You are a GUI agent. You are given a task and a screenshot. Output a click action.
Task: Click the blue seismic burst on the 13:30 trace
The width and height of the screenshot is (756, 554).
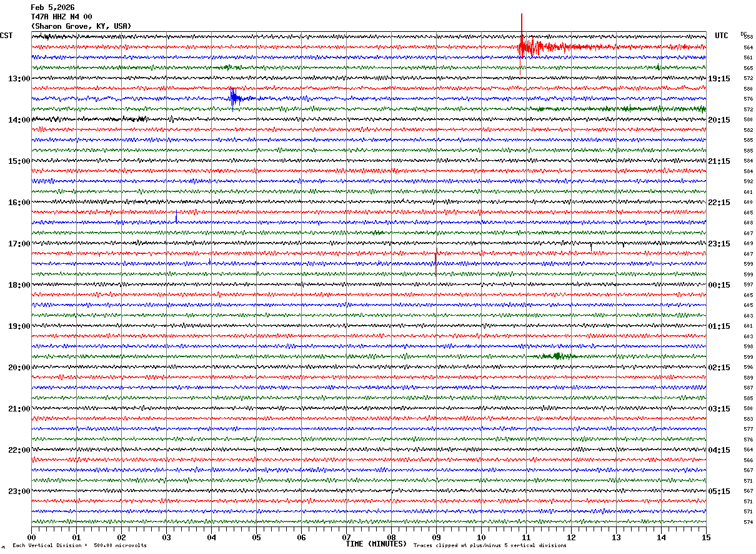tap(234, 99)
